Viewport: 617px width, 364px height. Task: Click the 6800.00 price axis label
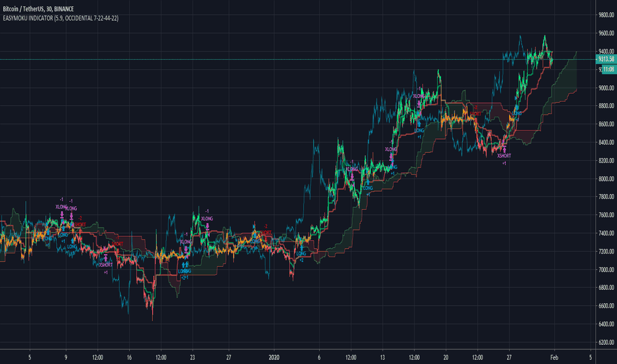[606, 288]
